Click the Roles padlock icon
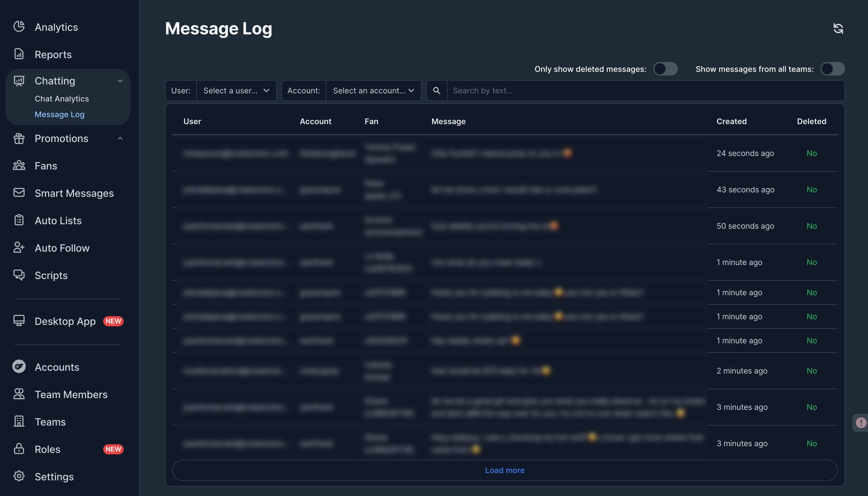 click(19, 449)
